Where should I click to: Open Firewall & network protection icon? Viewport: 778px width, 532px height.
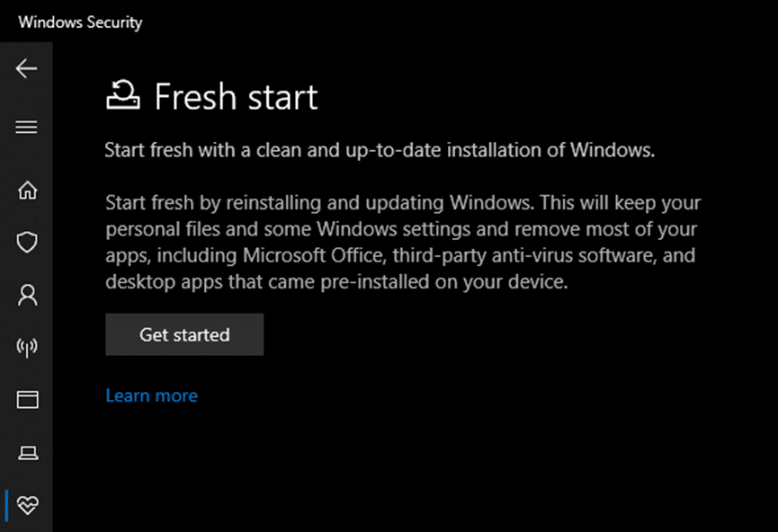(x=27, y=348)
